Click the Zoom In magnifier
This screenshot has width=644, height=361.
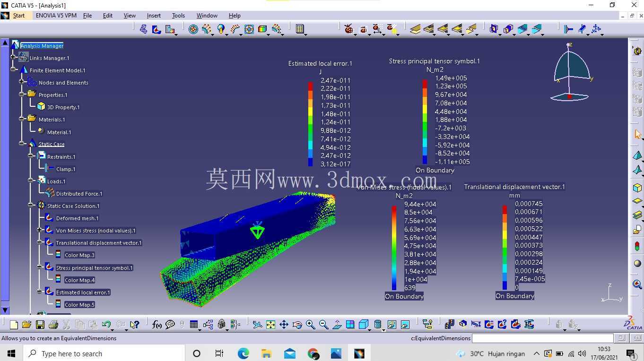pos(310,325)
